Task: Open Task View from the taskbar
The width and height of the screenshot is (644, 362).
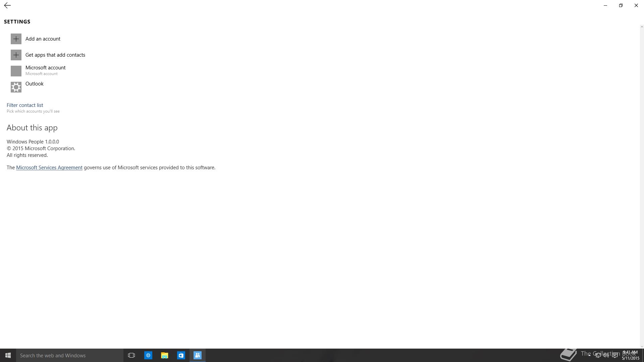Action: click(131, 355)
